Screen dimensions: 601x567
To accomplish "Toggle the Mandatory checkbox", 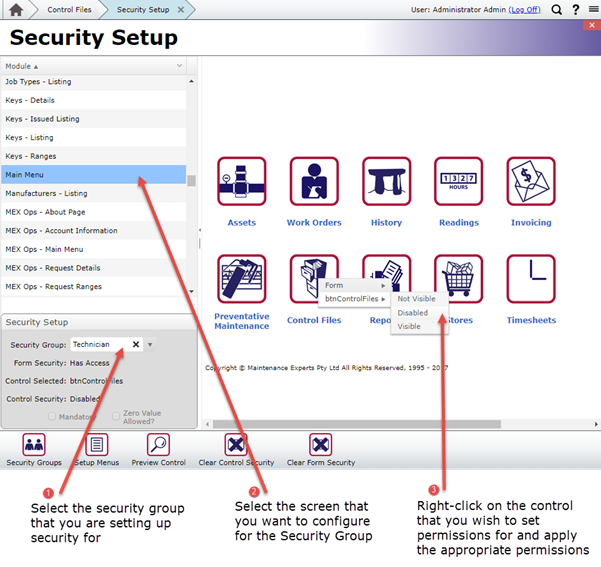I will (x=52, y=416).
